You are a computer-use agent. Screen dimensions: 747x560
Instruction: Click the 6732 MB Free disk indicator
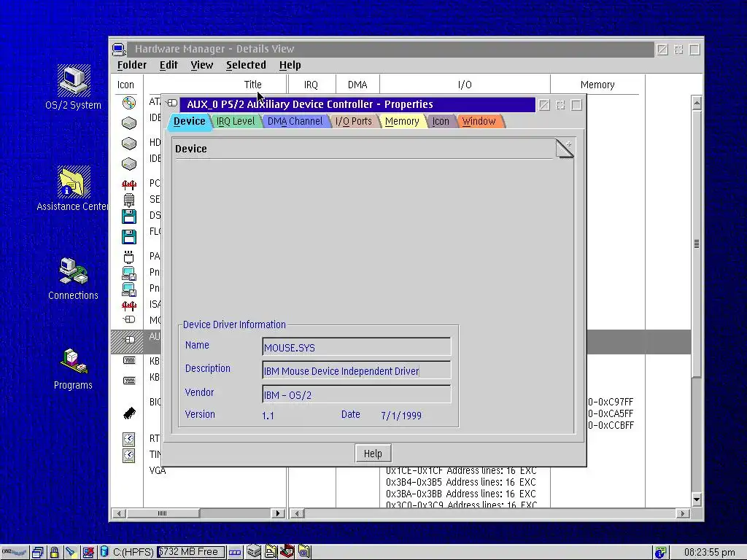[191, 552]
